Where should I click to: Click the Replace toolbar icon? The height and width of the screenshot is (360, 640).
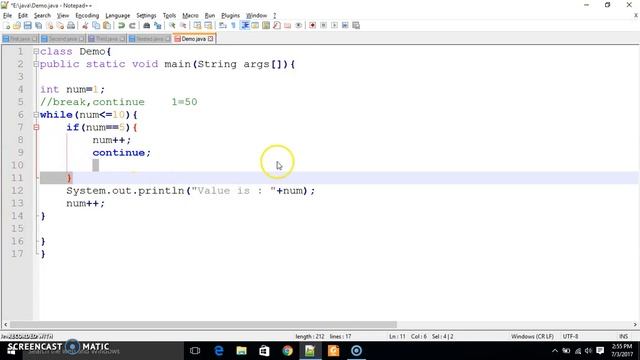(x=158, y=25)
